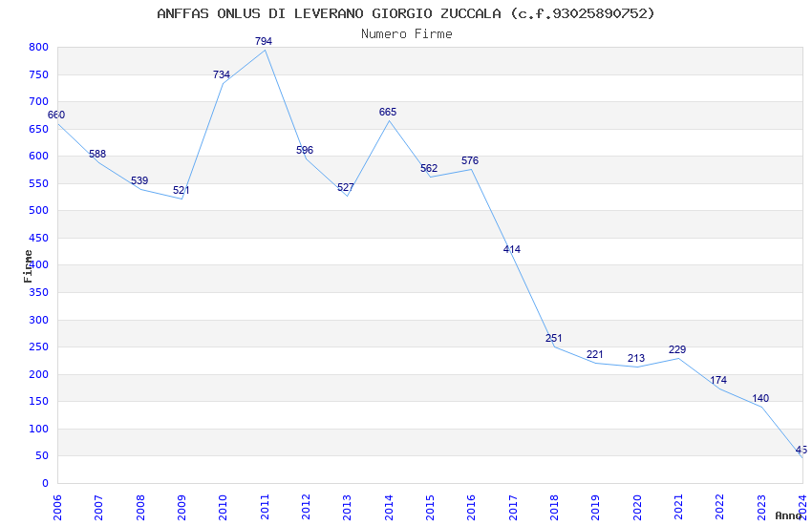This screenshot has width=812, height=525.
Task: Select the 576 value label
Action: click(470, 160)
